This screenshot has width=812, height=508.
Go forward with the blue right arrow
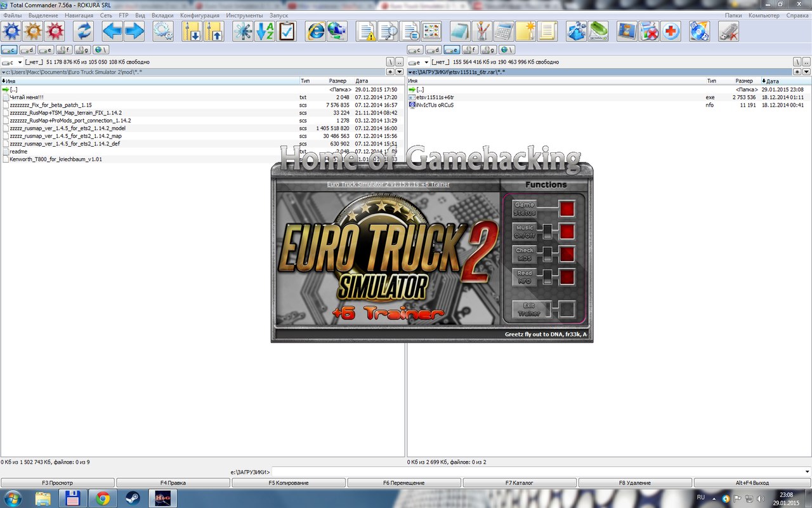(x=134, y=31)
